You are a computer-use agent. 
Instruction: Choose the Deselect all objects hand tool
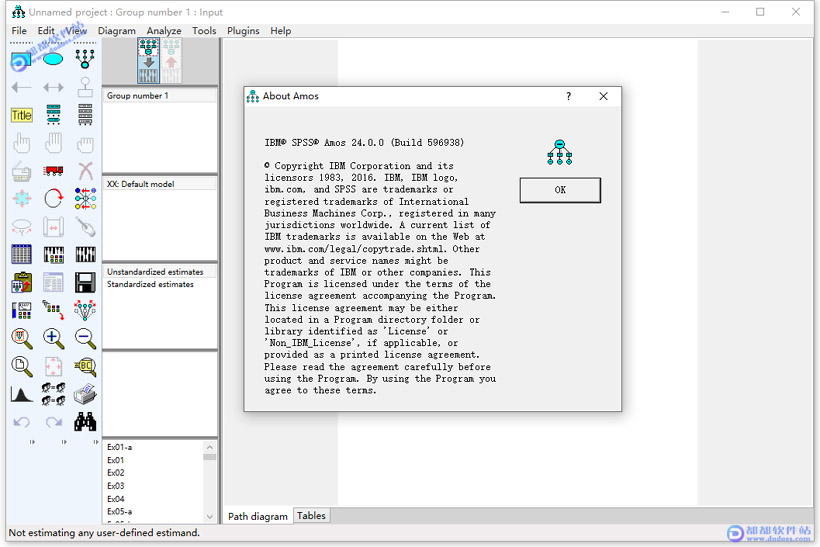pyautogui.click(x=85, y=144)
